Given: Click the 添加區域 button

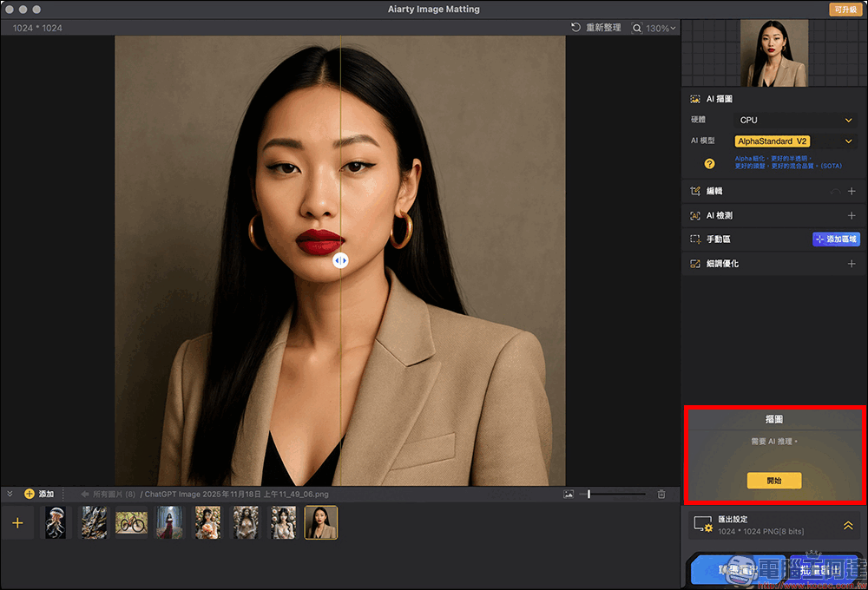Looking at the screenshot, I should coord(837,239).
